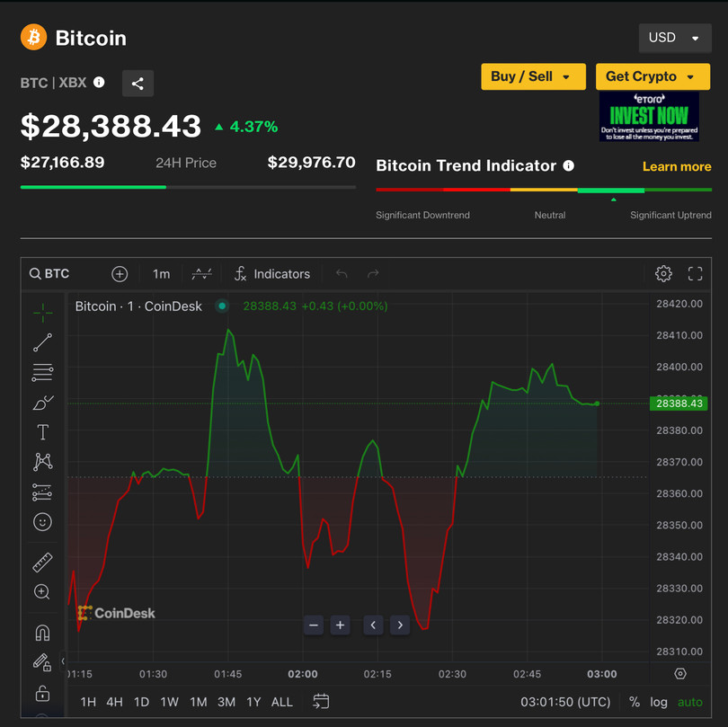This screenshot has width=728, height=727.
Task: Open the emoji icons tool
Action: click(x=42, y=522)
